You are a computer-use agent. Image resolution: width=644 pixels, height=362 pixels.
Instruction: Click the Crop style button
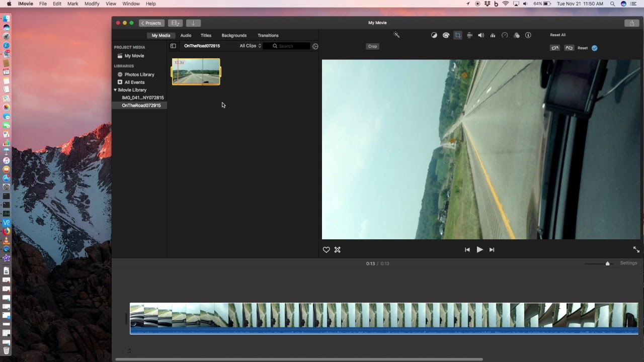[x=372, y=46]
